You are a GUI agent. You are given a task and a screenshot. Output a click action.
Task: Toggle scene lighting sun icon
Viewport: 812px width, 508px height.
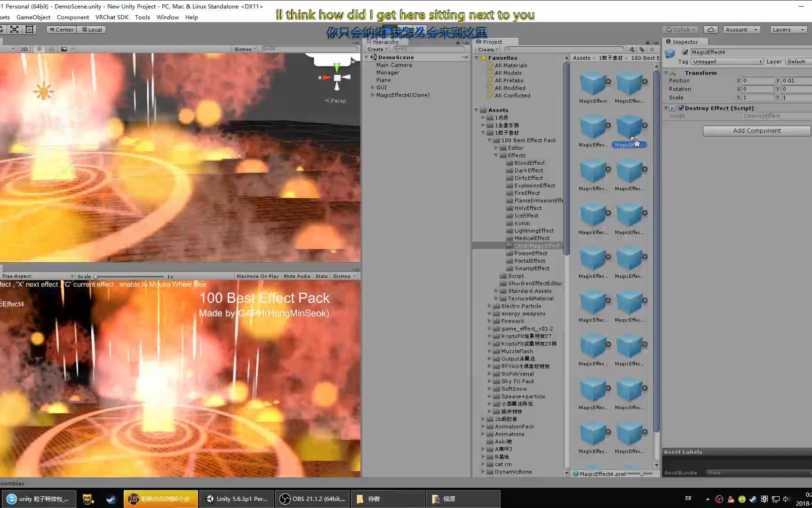click(39, 49)
